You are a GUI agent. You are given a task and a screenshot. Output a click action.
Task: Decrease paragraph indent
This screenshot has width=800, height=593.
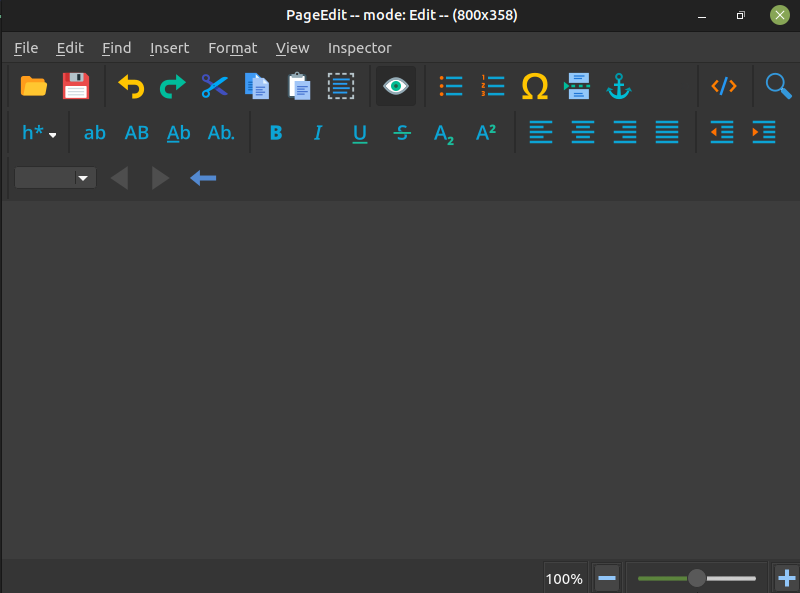(722, 132)
